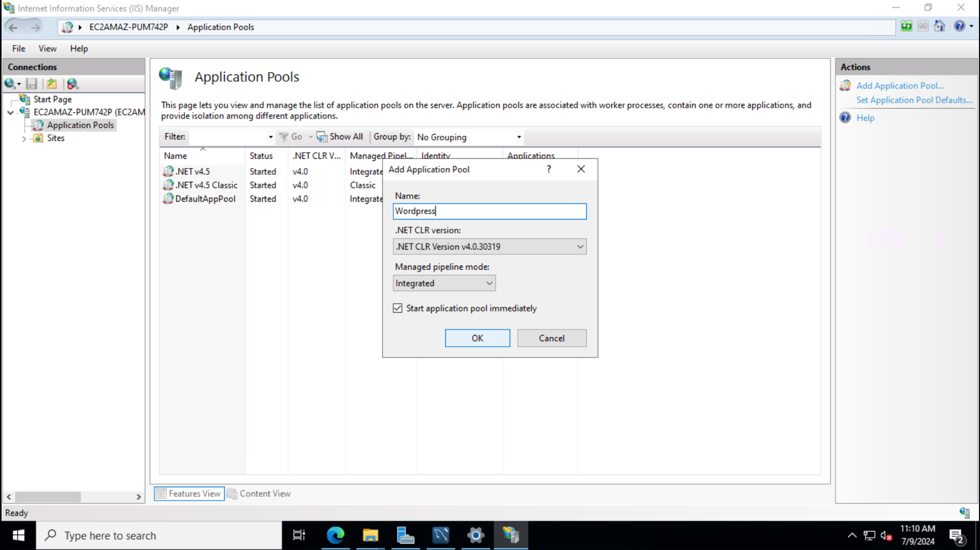The height and width of the screenshot is (550, 980).
Task: Open Microsoft Edge from the taskbar
Action: (x=335, y=535)
